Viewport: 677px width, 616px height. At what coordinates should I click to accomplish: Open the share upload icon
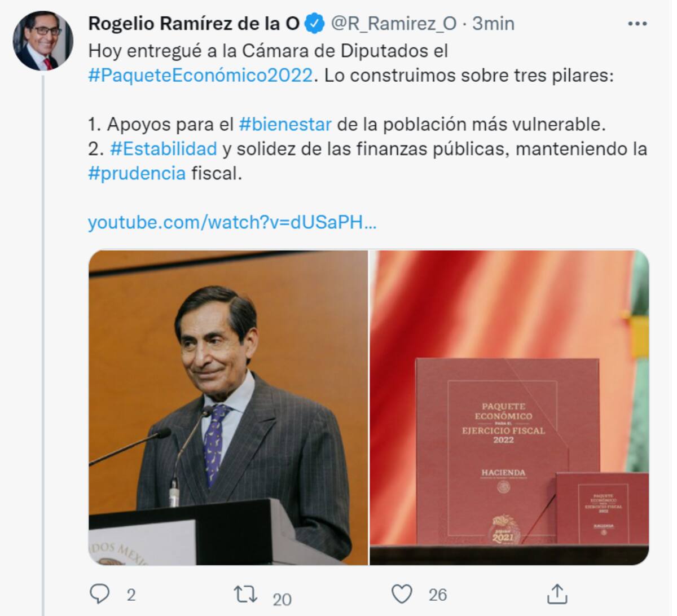click(x=557, y=593)
